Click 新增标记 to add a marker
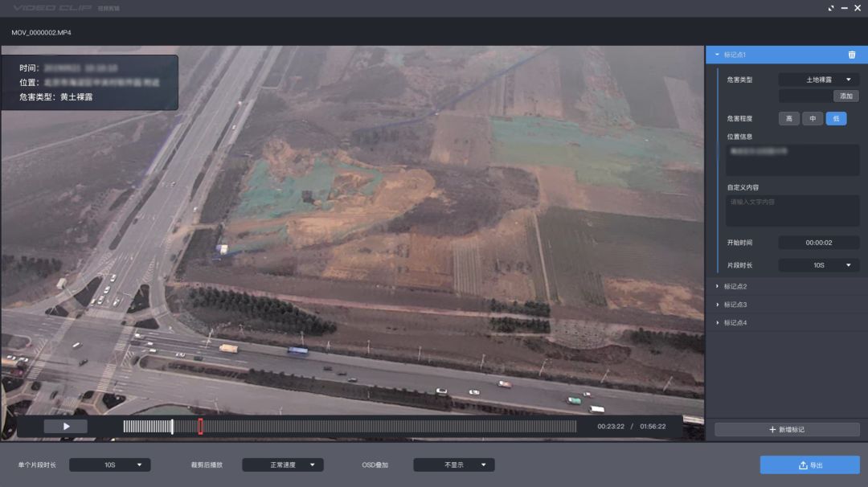This screenshot has width=868, height=487. coord(787,430)
